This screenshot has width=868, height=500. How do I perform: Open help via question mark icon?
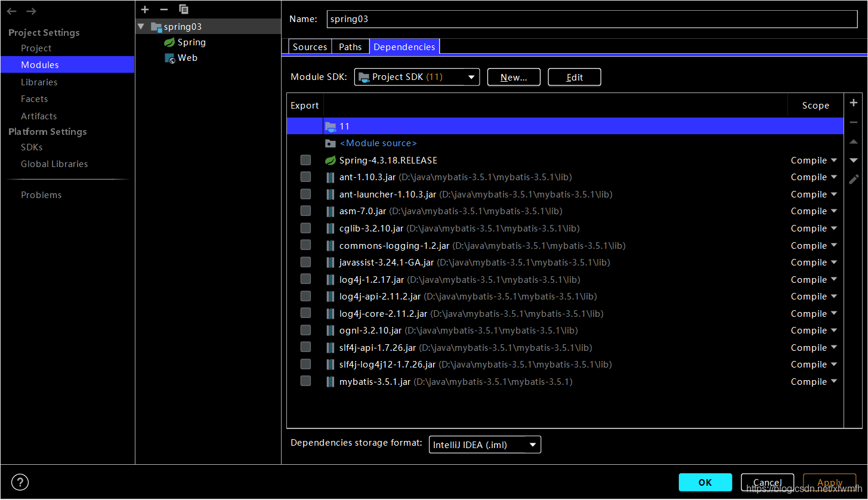20,482
